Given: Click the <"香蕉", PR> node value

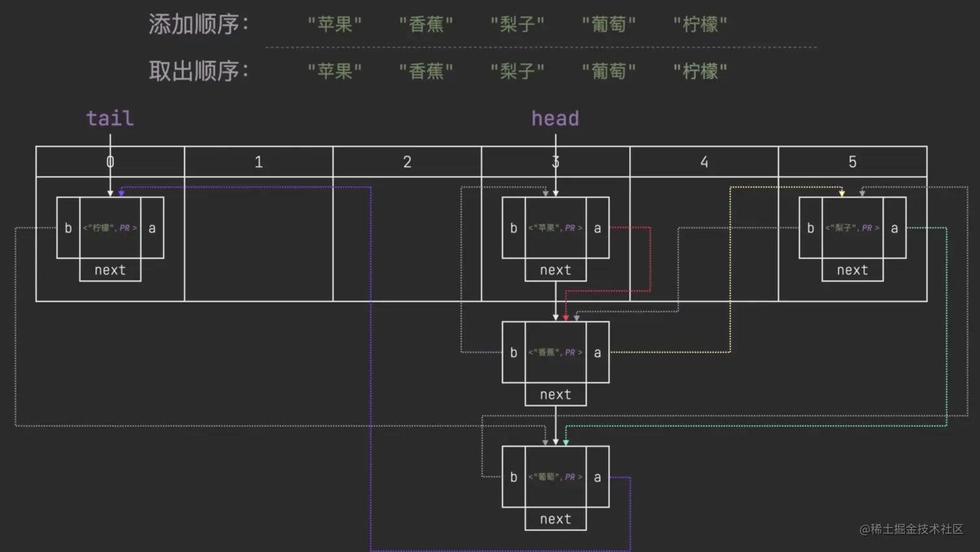Looking at the screenshot, I should coord(555,352).
